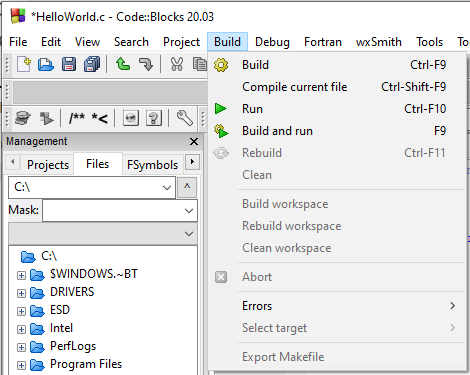Click the extract documentation arrow icon

pos(46,118)
